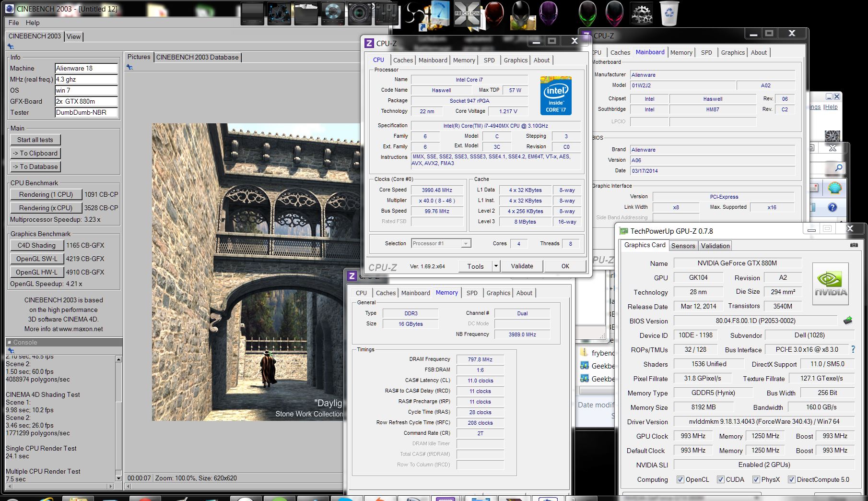The width and height of the screenshot is (868, 501).
Task: Click the Machine field showing Alienware 18
Action: [x=86, y=68]
